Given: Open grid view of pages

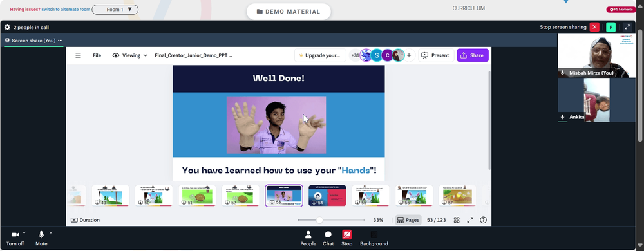Looking at the screenshot, I should [x=457, y=220].
